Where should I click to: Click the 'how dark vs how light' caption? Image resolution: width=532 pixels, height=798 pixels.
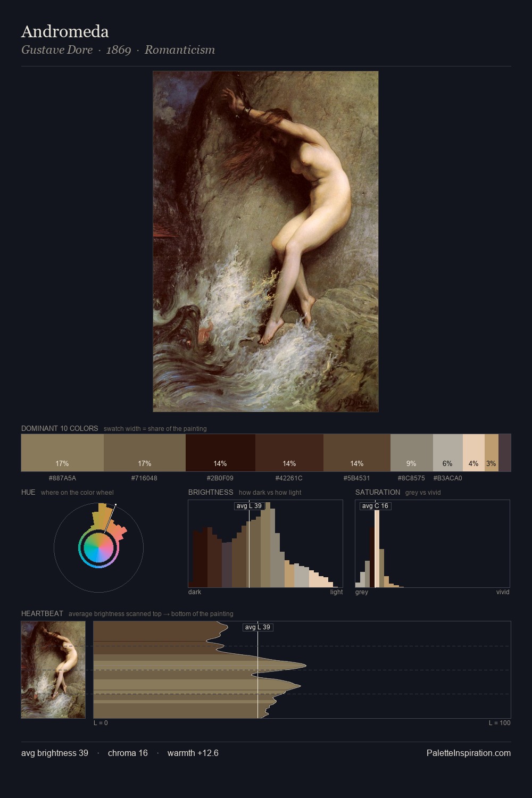click(x=270, y=492)
